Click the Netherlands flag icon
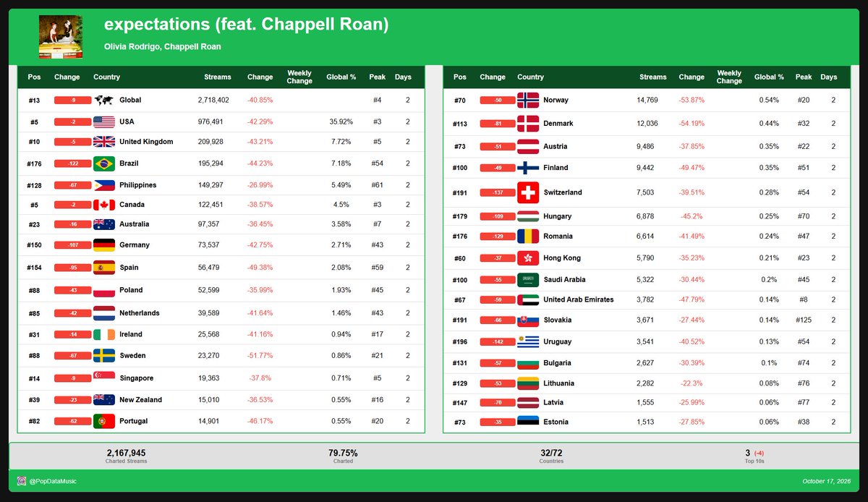The image size is (868, 502). click(x=104, y=313)
